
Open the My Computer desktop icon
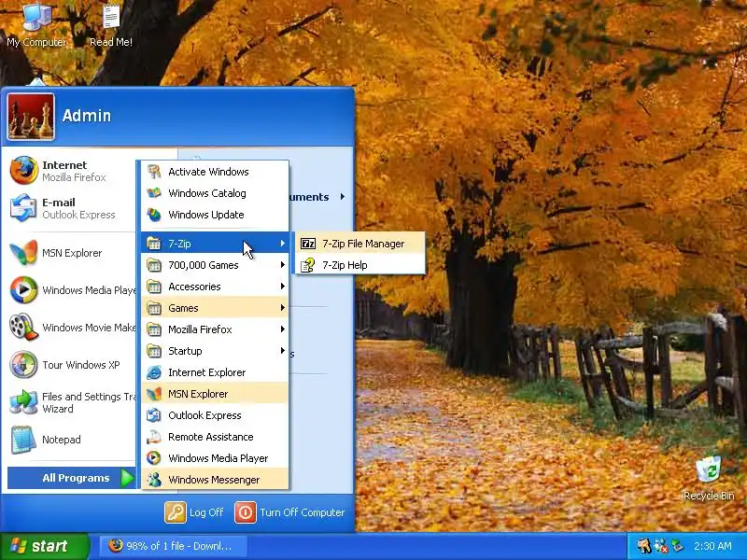36,25
